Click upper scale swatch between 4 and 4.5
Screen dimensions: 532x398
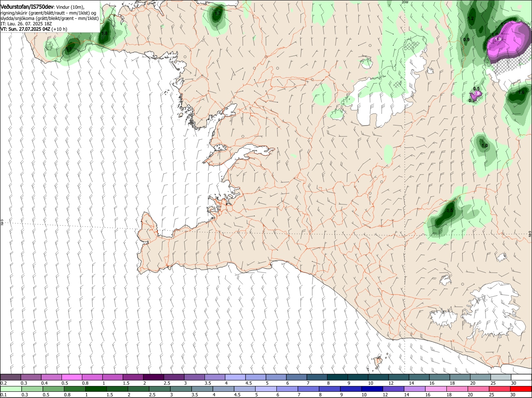click(x=236, y=377)
